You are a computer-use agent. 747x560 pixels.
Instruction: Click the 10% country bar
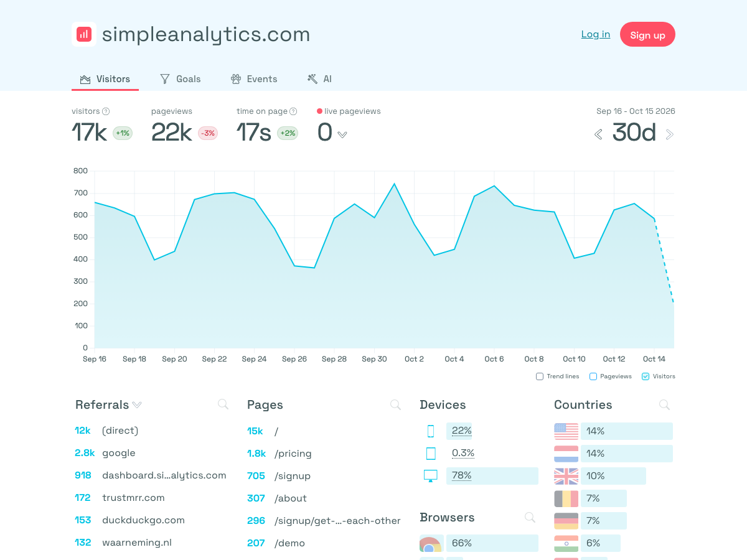click(x=613, y=476)
